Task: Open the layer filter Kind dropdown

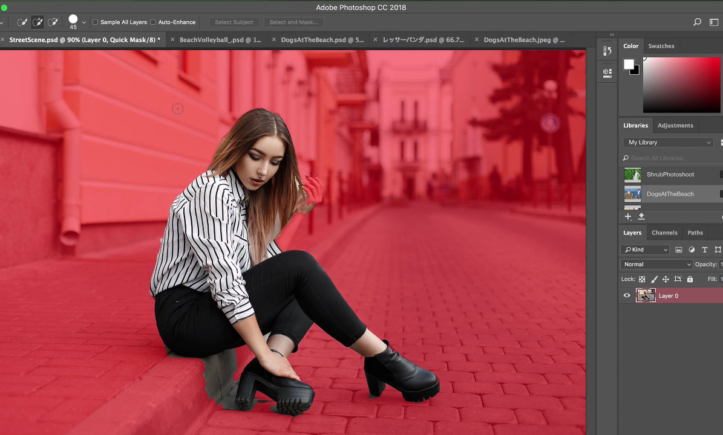Action: 645,250
